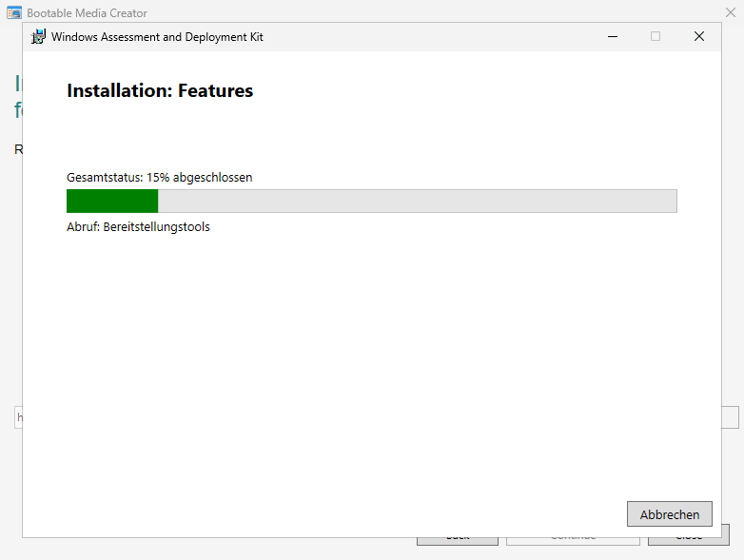Image resolution: width=744 pixels, height=560 pixels.
Task: Click the Bootable Media Creator app icon
Action: [14, 12]
